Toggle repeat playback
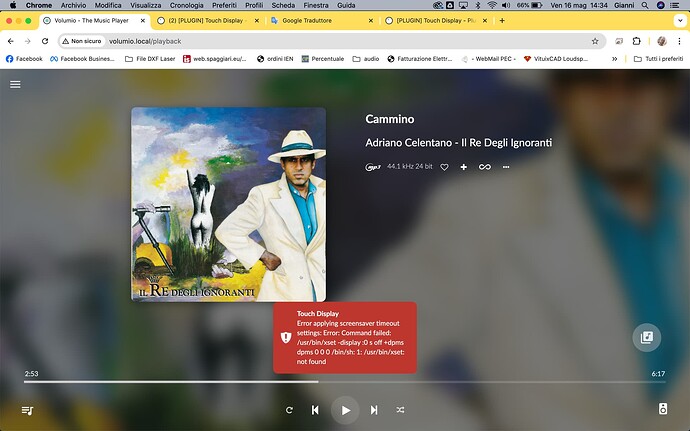This screenshot has width=690, height=431. (x=289, y=410)
